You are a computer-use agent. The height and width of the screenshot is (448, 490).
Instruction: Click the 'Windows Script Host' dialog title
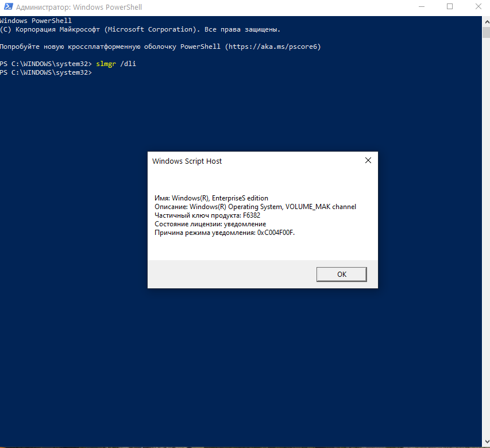tap(187, 161)
